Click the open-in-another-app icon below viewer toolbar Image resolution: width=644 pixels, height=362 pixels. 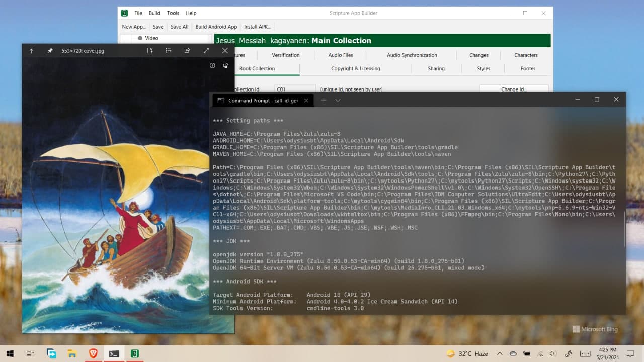(x=225, y=66)
